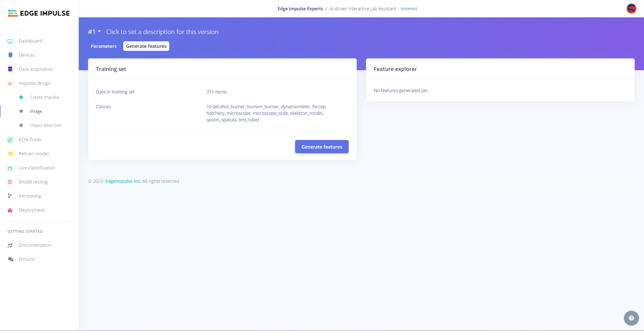Click the Documentation rocket icon
This screenshot has width=644, height=331.
tap(10, 245)
